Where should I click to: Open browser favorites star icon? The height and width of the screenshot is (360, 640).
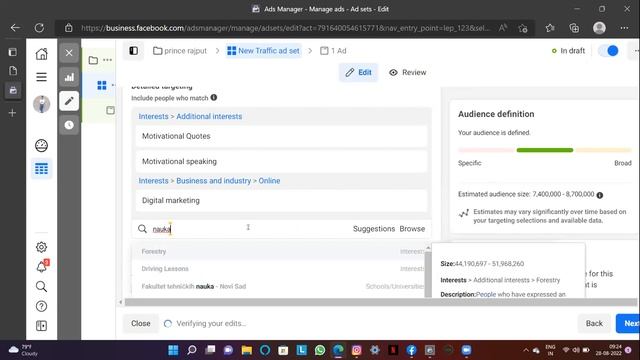[x=550, y=28]
